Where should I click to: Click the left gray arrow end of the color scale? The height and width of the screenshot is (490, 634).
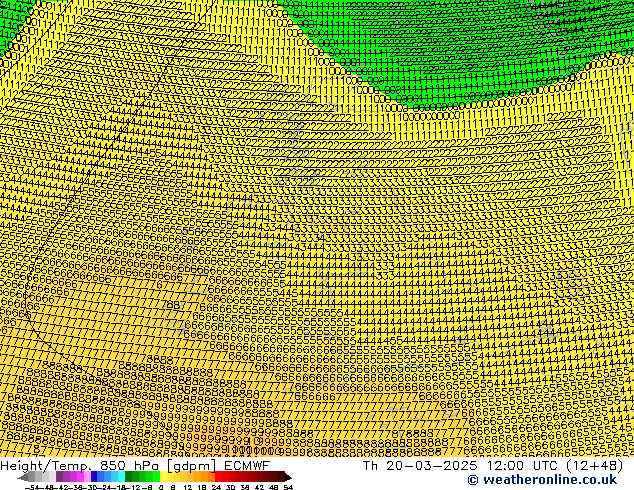[x=23, y=477]
